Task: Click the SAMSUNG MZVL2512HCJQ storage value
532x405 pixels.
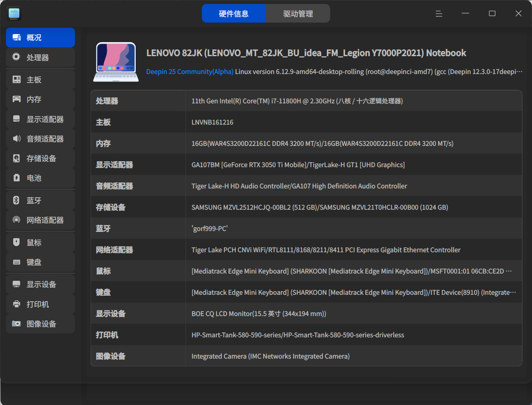Action: (320, 207)
